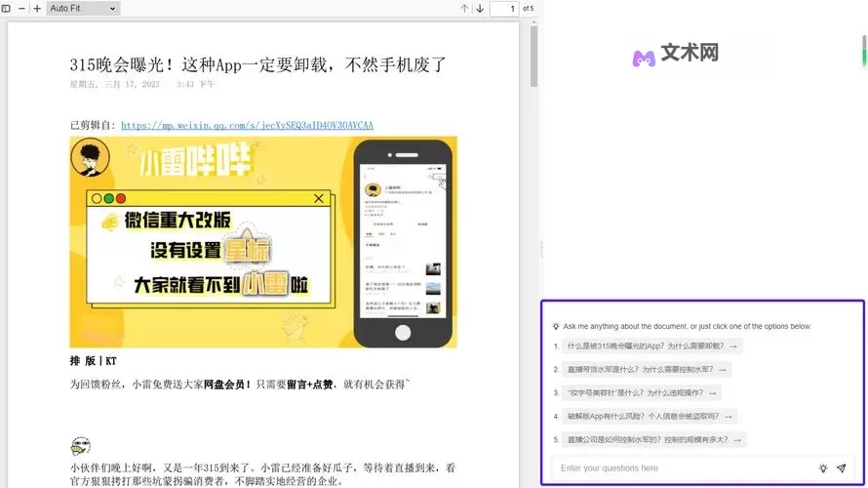Click the page number input field
The height and width of the screenshot is (488, 868).
(x=504, y=9)
